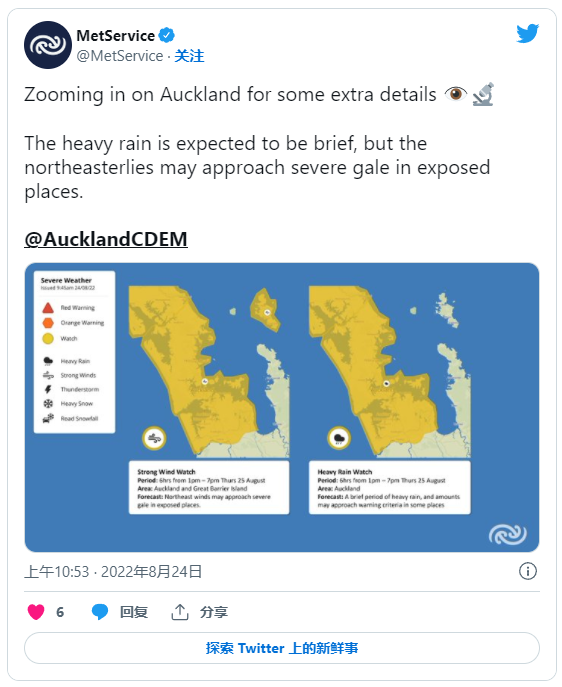Image resolution: width=562 pixels, height=687 pixels.
Task: Click the @MetService handle
Action: point(120,56)
